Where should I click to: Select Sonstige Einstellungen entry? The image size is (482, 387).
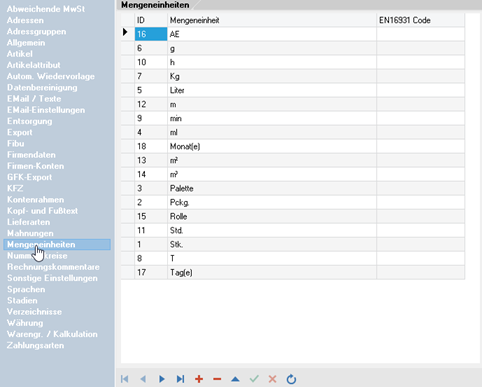click(52, 278)
